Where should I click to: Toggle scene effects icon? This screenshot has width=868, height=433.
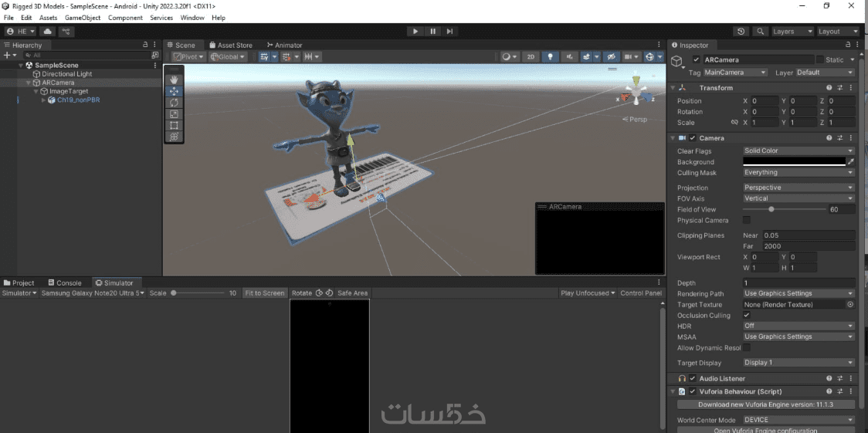586,56
